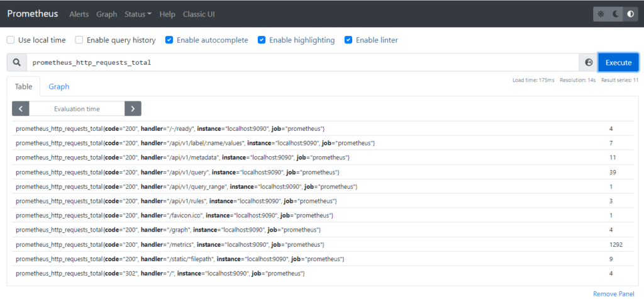Focus the expression query input field
Image resolution: width=644 pixels, height=299 pixels.
(x=303, y=62)
